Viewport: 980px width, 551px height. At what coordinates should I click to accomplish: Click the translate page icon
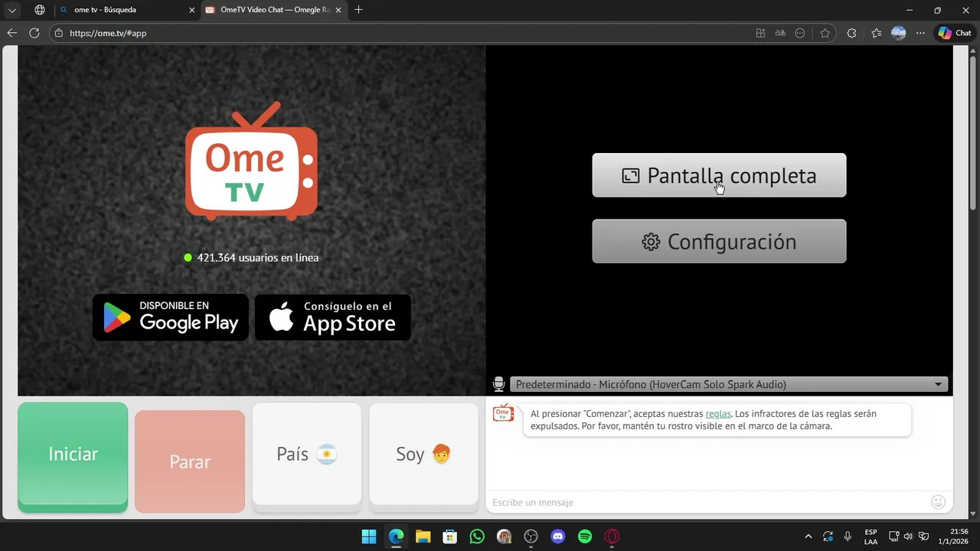click(780, 33)
